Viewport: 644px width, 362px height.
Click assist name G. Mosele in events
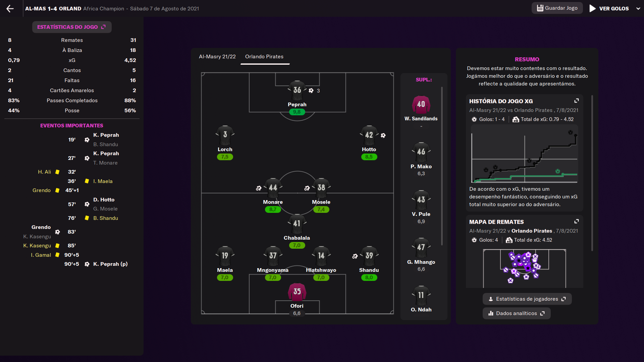tap(105, 208)
